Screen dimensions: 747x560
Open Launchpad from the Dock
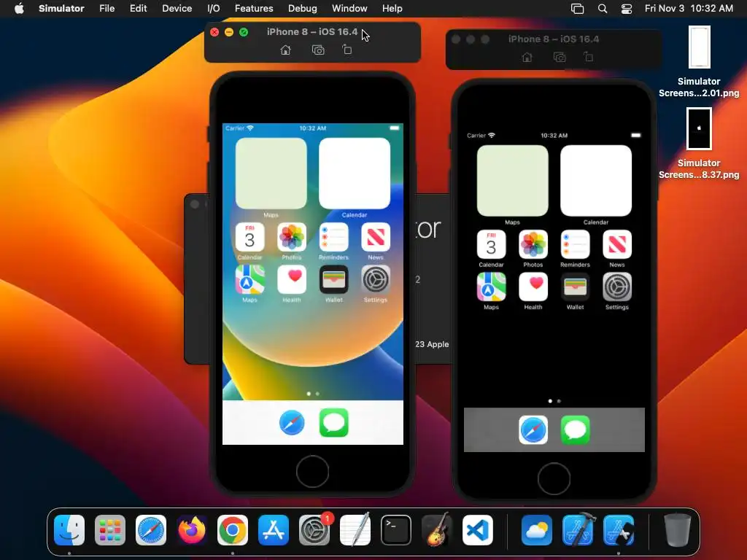(110, 530)
